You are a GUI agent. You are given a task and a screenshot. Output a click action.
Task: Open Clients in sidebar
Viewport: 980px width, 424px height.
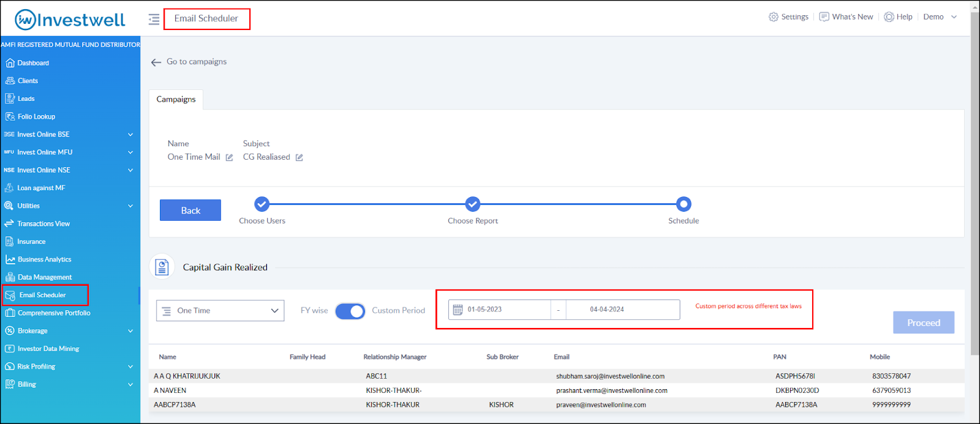pos(28,81)
